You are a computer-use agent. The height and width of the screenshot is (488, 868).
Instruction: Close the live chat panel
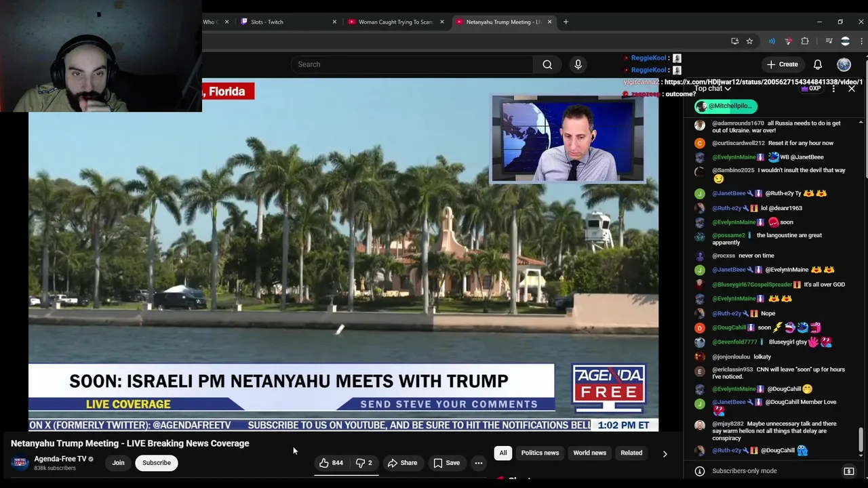852,89
